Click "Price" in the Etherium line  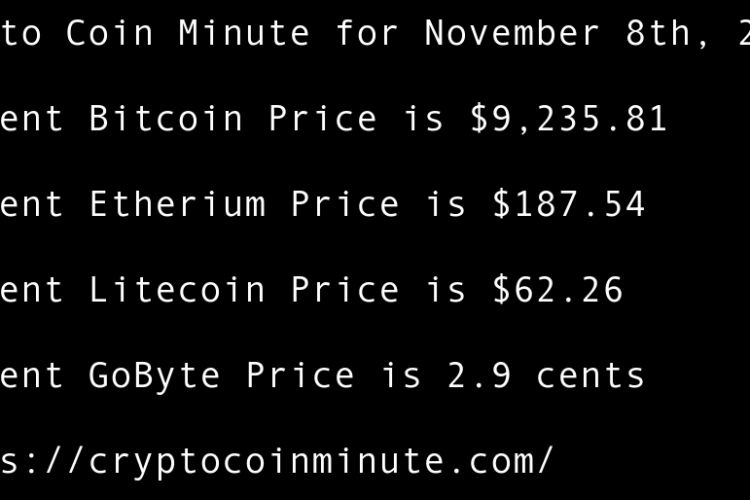(x=345, y=205)
